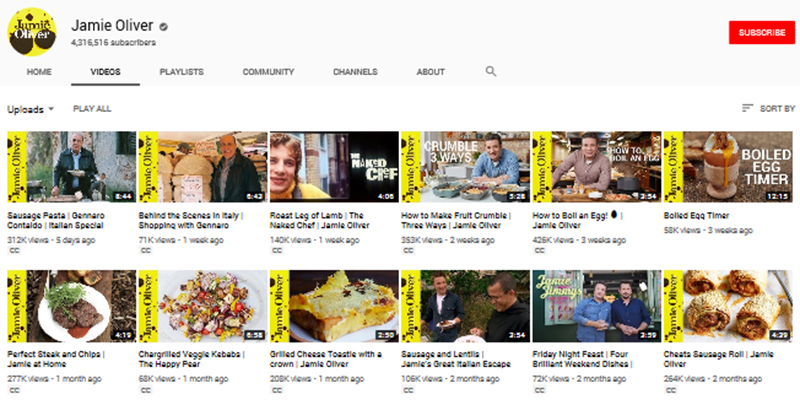Image resolution: width=800 pixels, height=405 pixels.
Task: Play the Sausage and Lentils thumbnail
Action: pyautogui.click(x=465, y=306)
